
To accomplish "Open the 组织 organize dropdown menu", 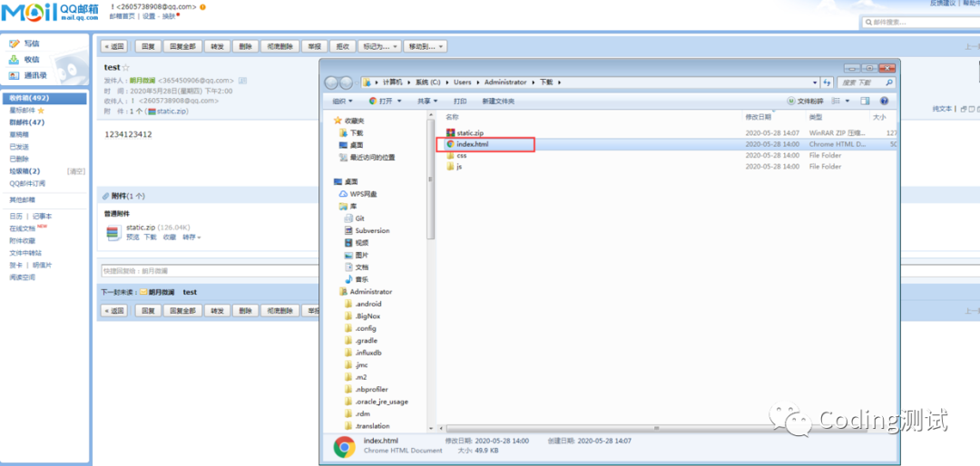I will [x=342, y=102].
